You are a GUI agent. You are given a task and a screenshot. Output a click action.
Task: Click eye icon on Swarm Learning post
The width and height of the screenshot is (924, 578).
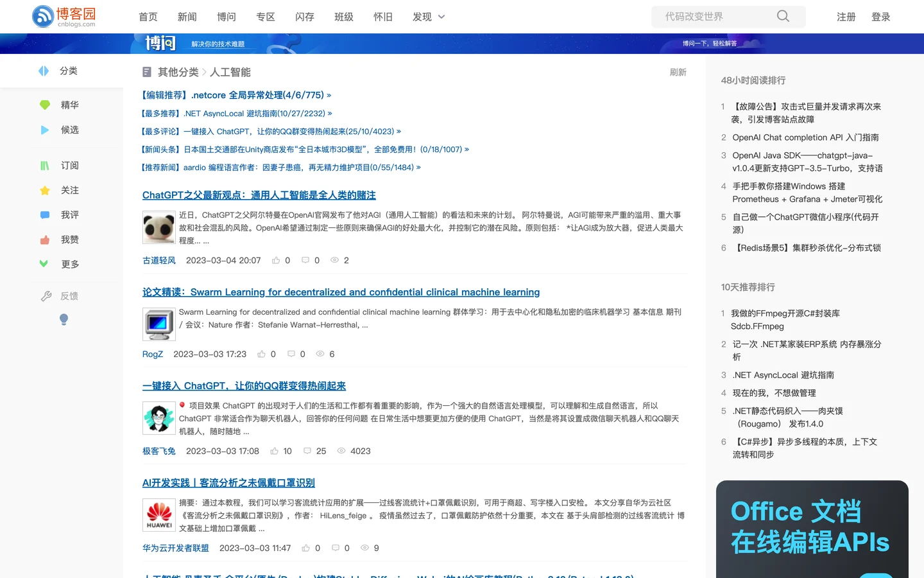[320, 354]
